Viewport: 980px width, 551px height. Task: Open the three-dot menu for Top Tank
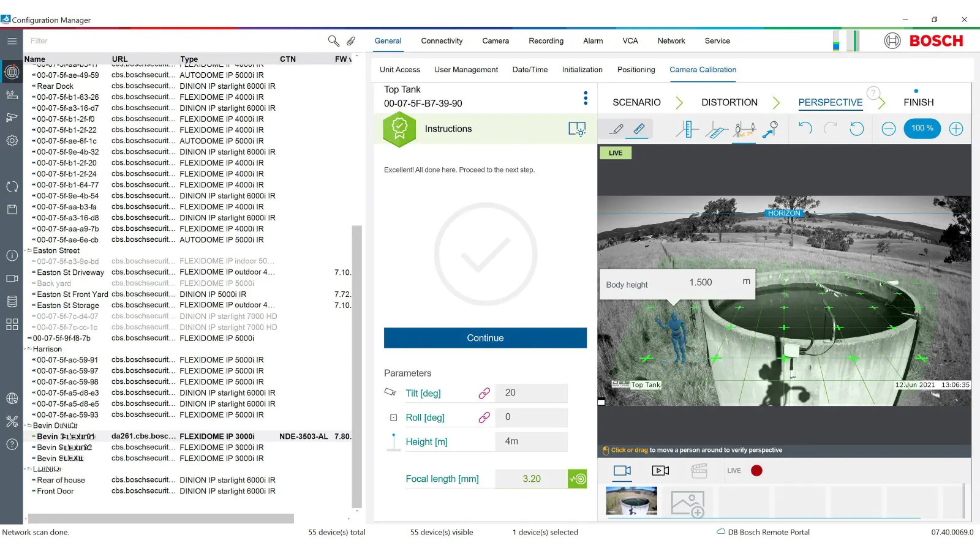[586, 98]
